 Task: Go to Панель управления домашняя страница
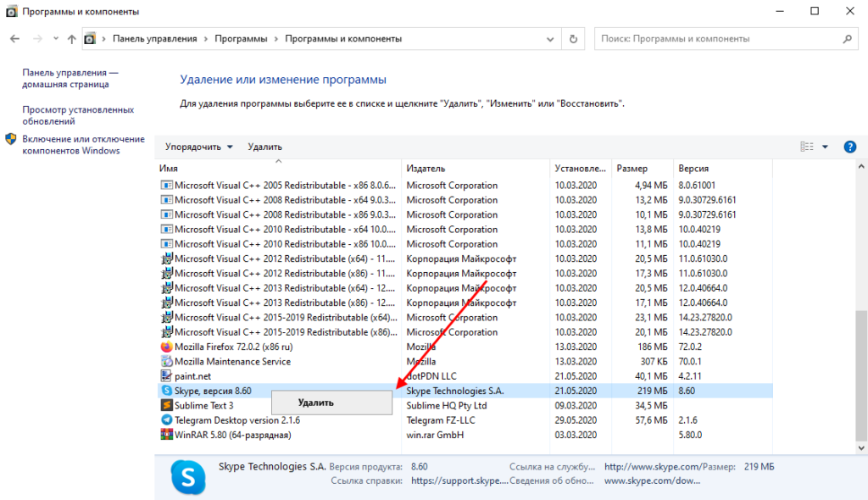click(70, 79)
